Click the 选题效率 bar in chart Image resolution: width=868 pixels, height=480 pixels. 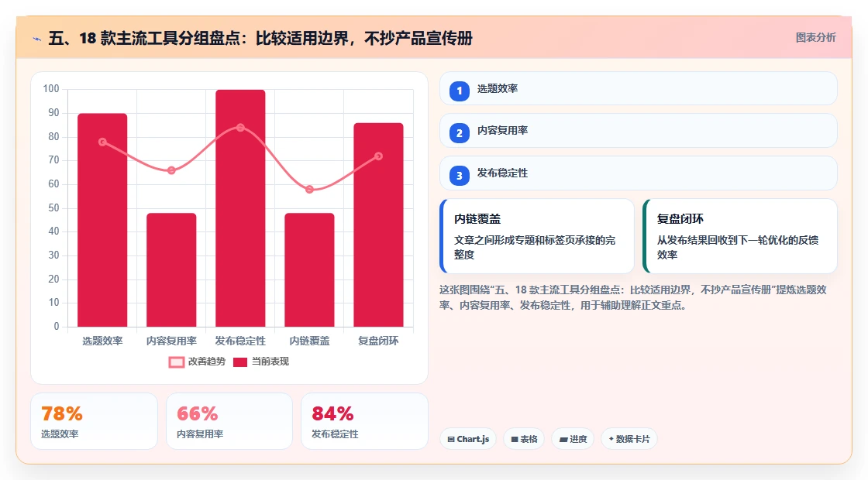tap(102, 220)
